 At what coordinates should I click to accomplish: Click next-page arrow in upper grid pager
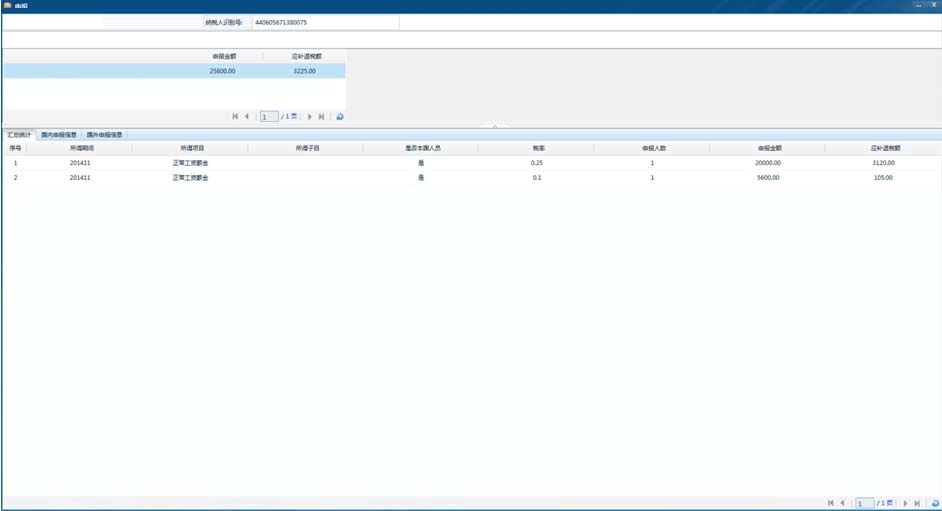(x=310, y=117)
